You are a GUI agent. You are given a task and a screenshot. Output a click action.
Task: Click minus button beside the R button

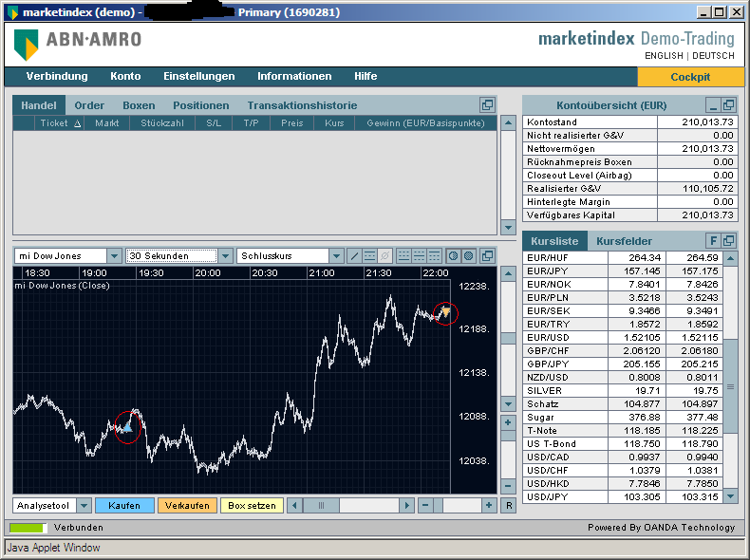425,505
